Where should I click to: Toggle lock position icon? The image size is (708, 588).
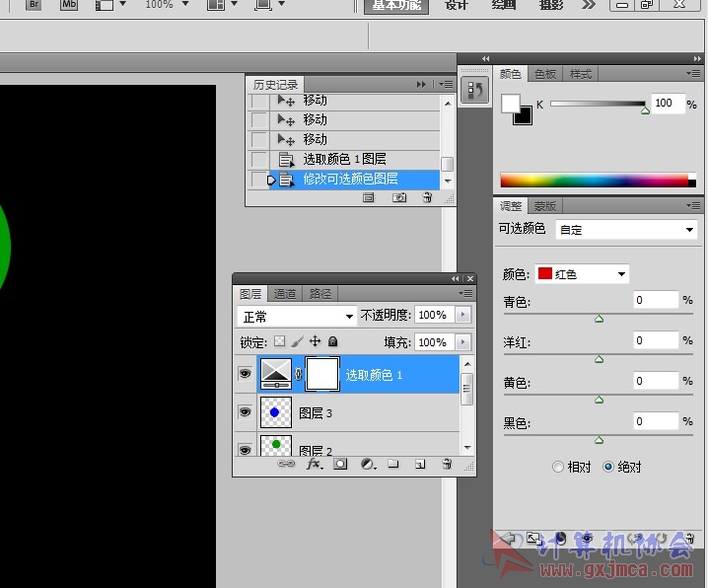[x=316, y=341]
